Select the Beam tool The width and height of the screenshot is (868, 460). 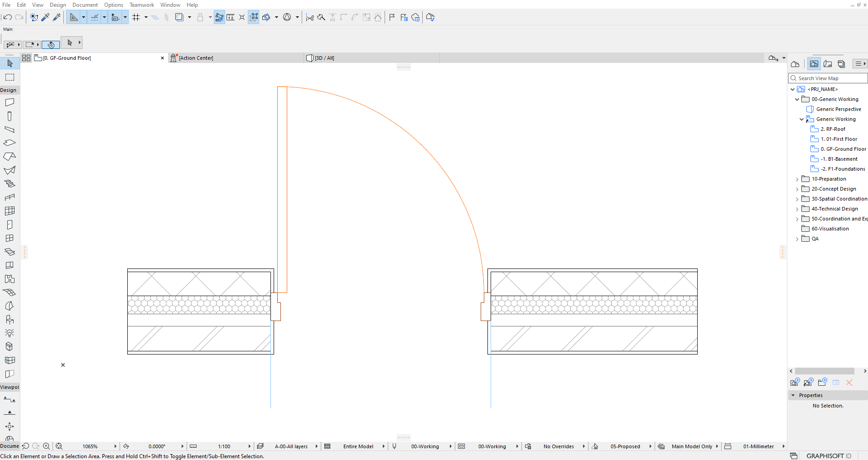tap(10, 129)
